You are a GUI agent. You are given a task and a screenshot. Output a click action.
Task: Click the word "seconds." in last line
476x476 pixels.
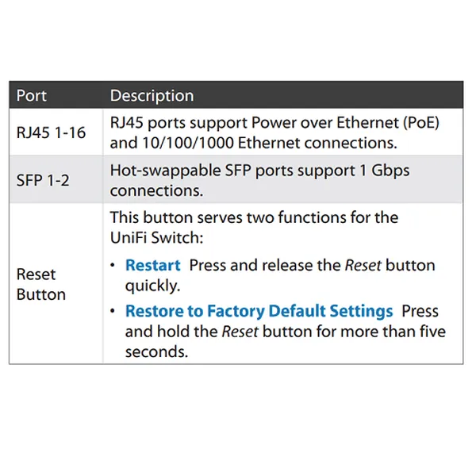point(156,351)
